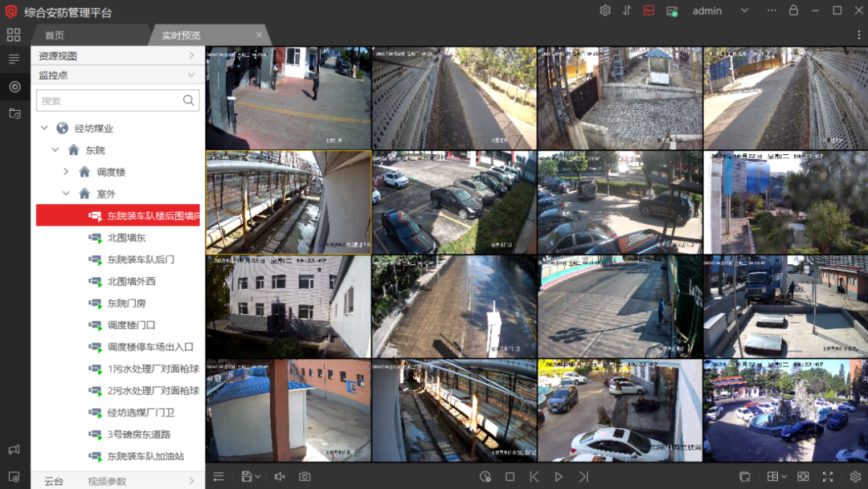Take a snapshot with camera icon
This screenshot has height=489, width=868.
(305, 476)
